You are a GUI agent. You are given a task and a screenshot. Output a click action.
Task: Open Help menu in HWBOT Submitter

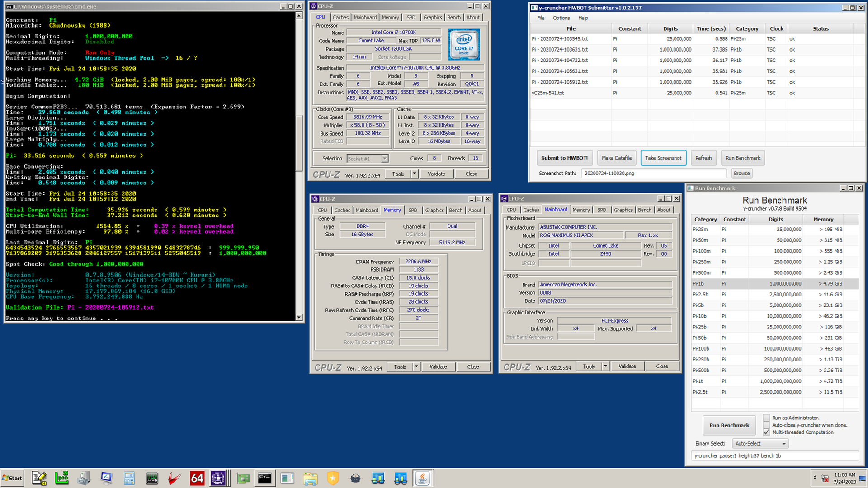[x=583, y=18]
